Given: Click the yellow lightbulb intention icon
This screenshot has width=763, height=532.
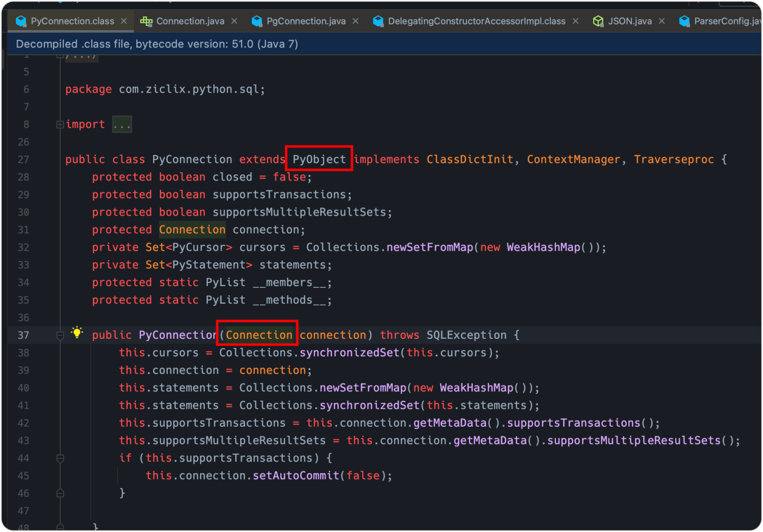Looking at the screenshot, I should (77, 333).
